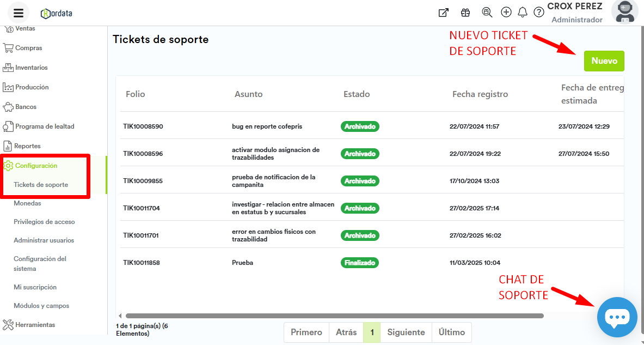Click the help question mark icon

point(539,13)
